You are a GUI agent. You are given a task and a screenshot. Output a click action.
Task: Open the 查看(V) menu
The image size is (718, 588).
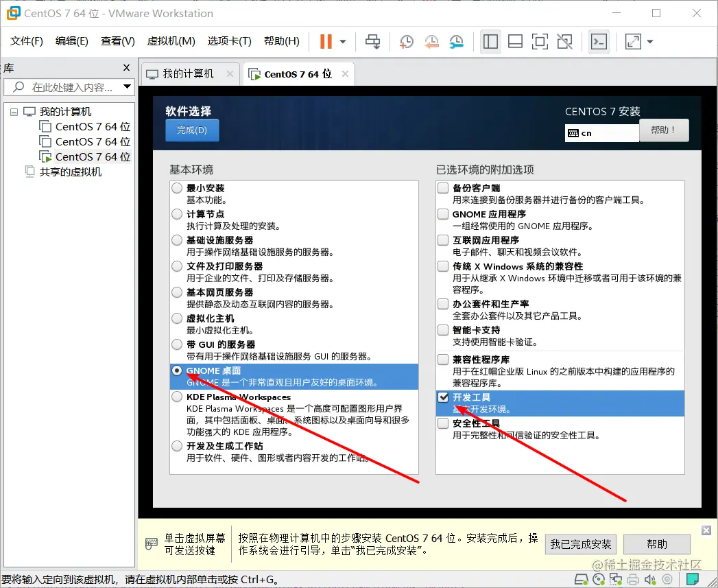(x=118, y=41)
